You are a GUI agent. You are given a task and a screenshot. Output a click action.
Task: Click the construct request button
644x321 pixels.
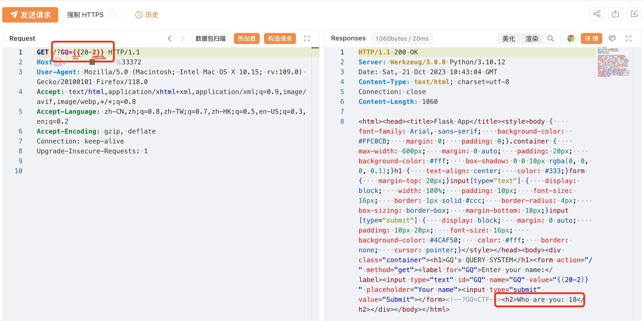pos(280,38)
